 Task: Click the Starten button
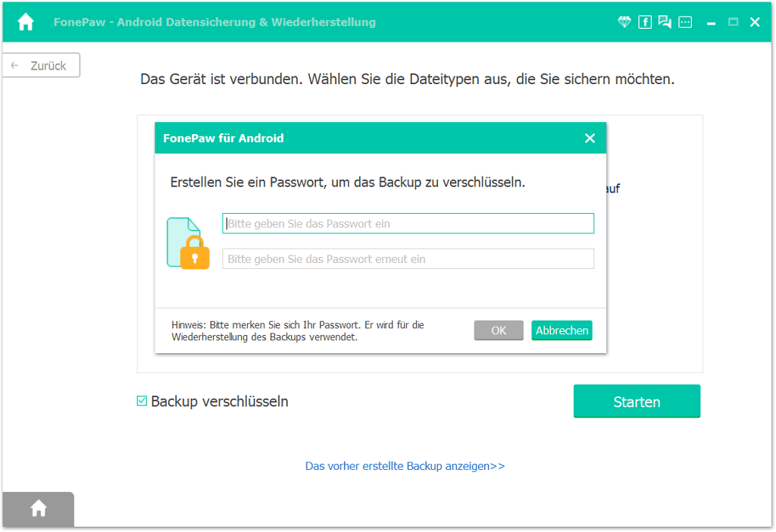pyautogui.click(x=637, y=402)
